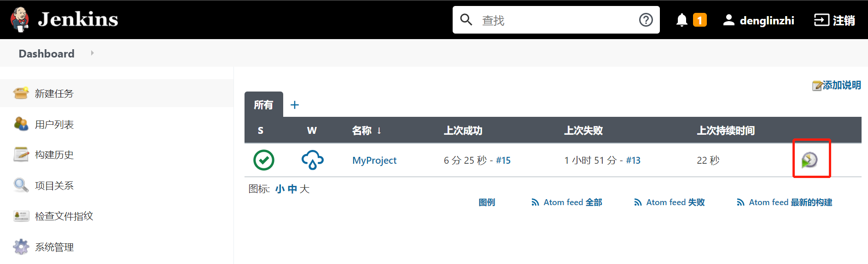The image size is (868, 264).
Task: Set icon size to 中
Action: point(292,189)
